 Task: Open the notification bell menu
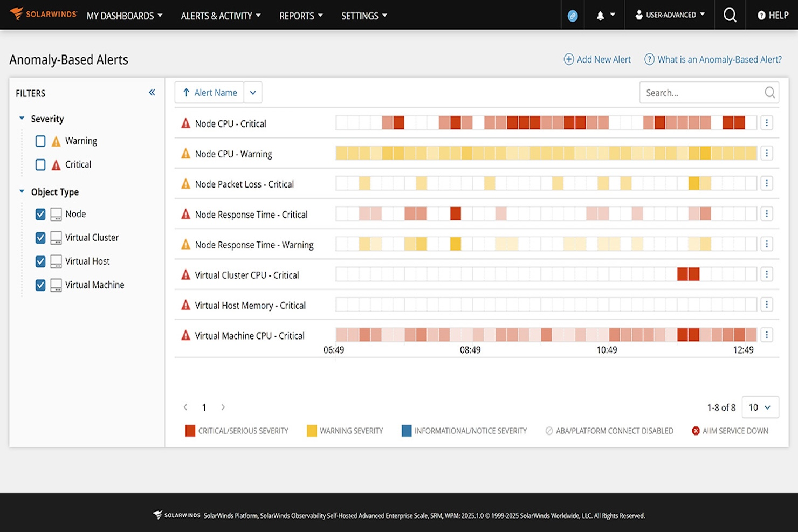point(601,15)
